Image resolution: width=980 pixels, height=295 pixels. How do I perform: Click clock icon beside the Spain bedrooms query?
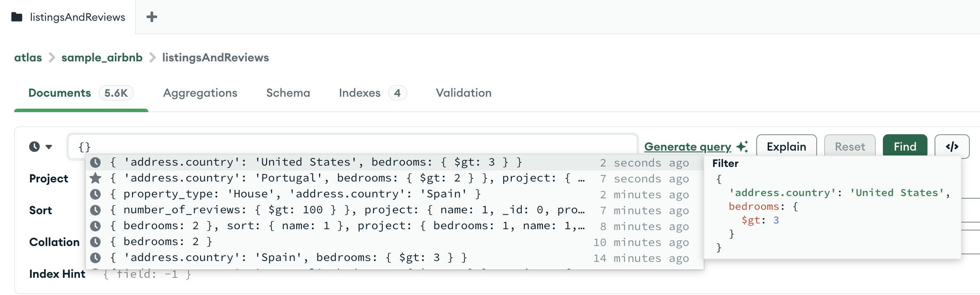coord(95,258)
